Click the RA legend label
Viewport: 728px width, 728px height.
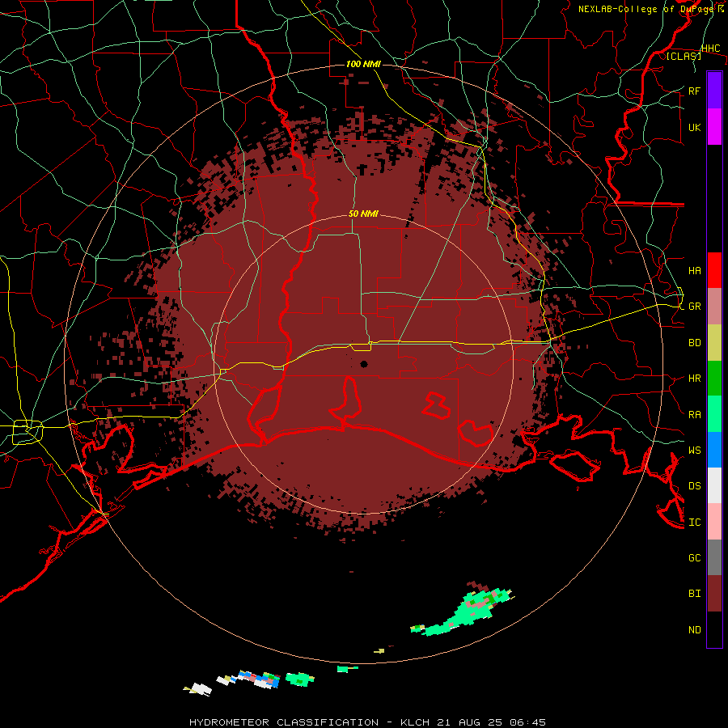coord(694,414)
